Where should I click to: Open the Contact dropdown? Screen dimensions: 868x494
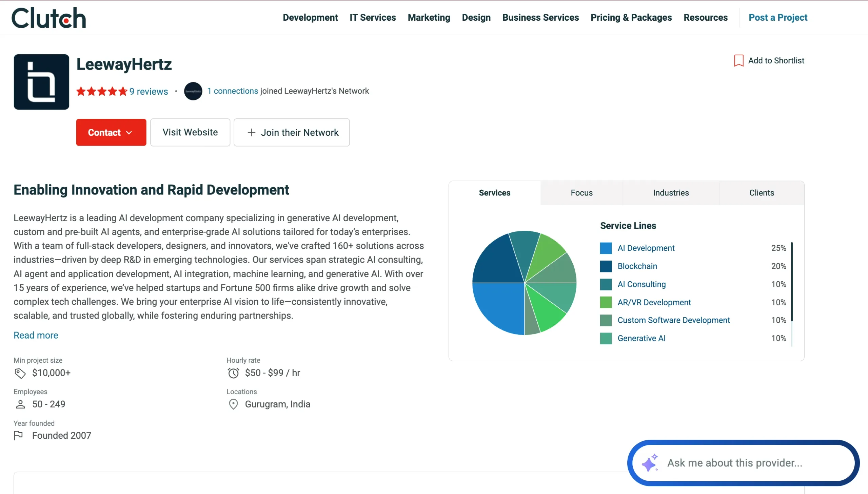[x=111, y=132]
